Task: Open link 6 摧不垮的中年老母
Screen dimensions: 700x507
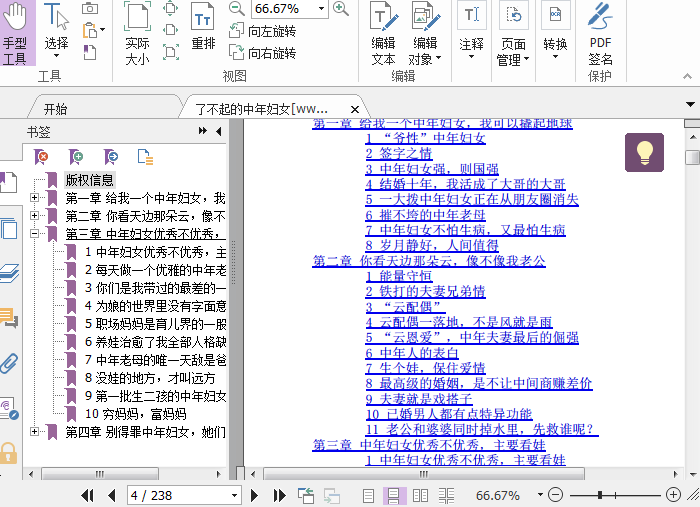Action: pyautogui.click(x=425, y=215)
